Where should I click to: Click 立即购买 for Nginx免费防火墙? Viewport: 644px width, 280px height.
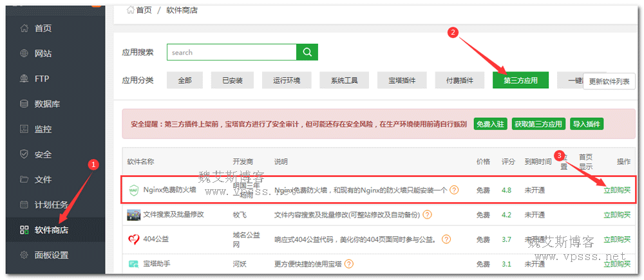click(x=617, y=190)
